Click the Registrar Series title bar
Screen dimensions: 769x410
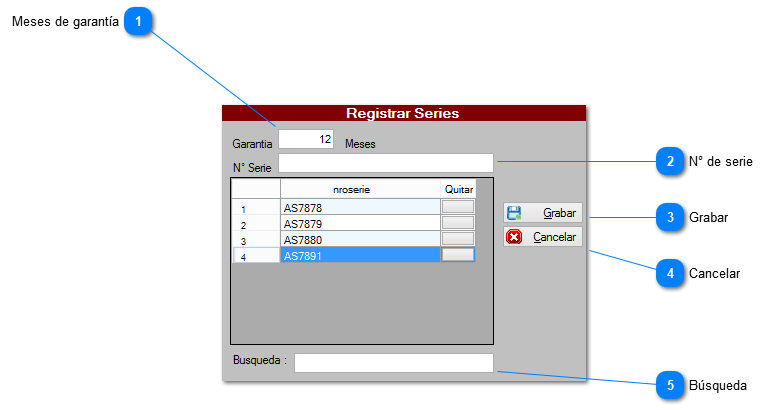(x=404, y=113)
